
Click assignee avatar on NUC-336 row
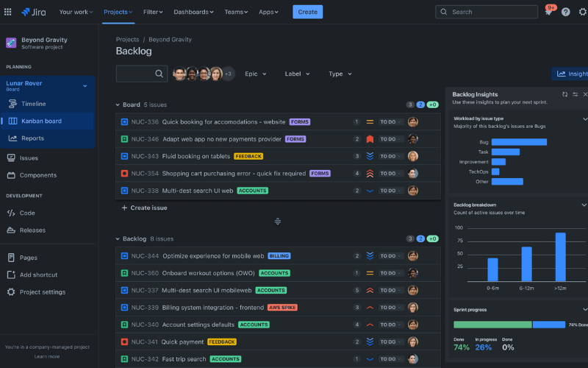coord(413,121)
